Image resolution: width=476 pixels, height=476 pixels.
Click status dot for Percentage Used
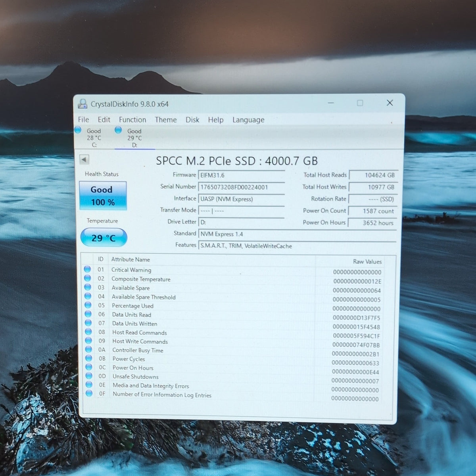coord(88,305)
